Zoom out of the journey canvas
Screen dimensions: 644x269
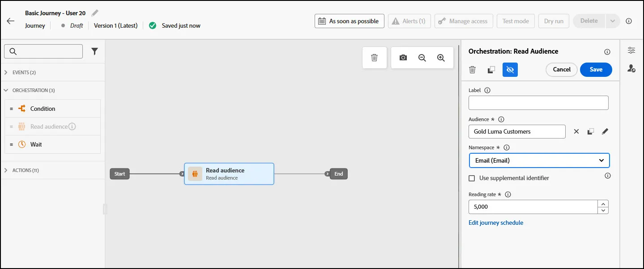422,58
